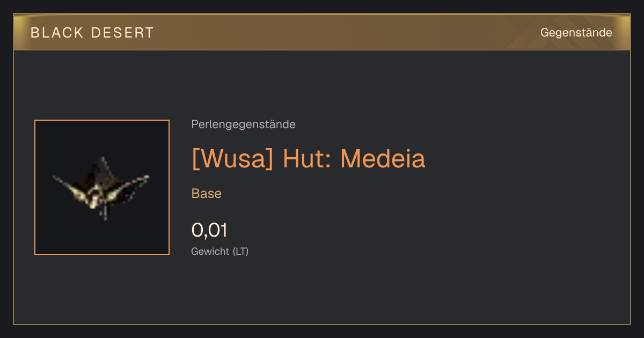
Task: Click the BLACK DESERT logo text
Action: (x=92, y=33)
